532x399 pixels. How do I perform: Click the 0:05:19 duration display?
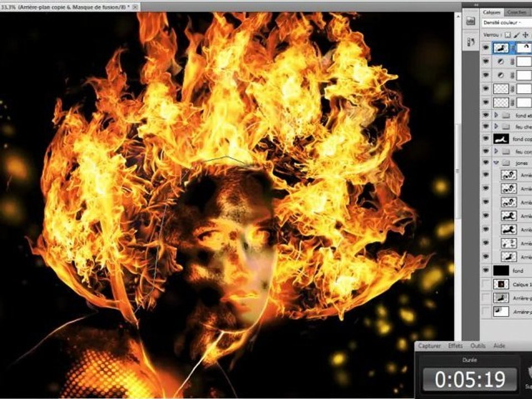470,379
